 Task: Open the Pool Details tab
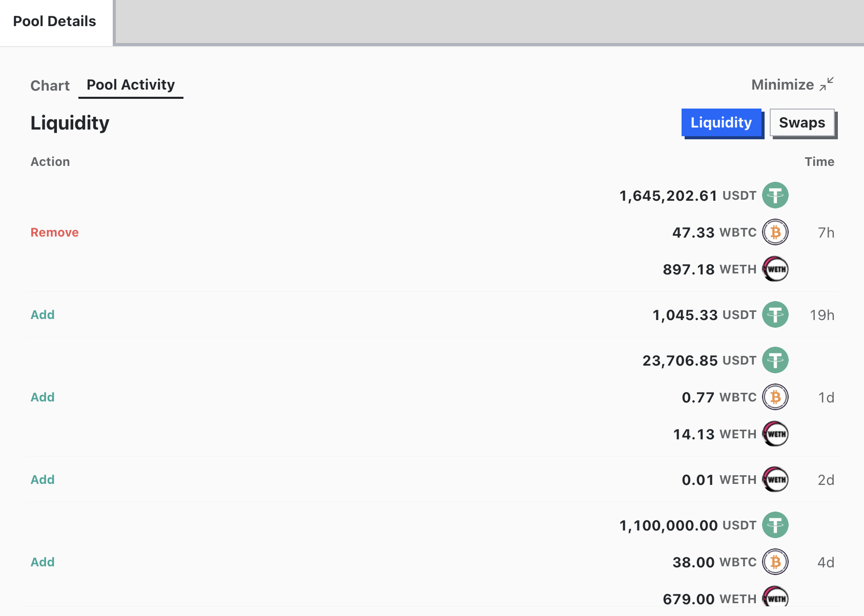tap(54, 22)
